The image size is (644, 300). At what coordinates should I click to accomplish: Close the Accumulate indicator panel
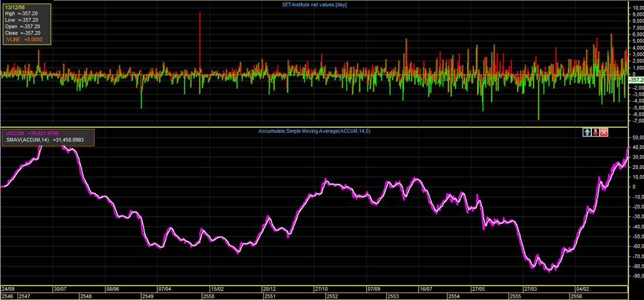point(604,132)
